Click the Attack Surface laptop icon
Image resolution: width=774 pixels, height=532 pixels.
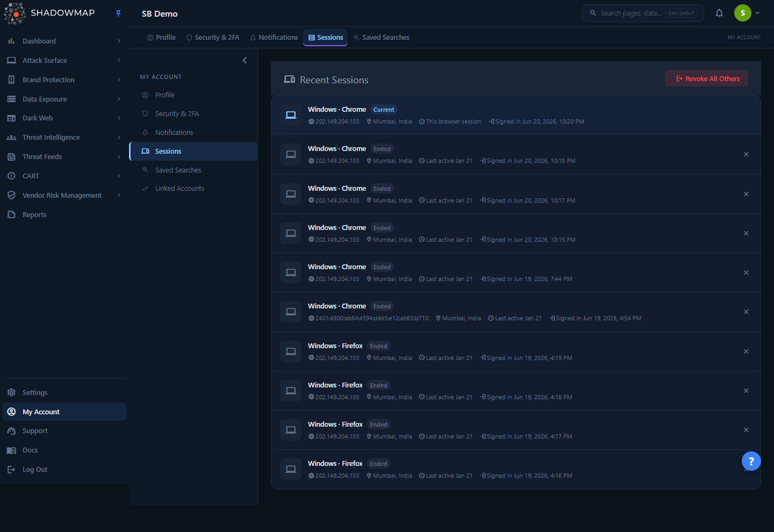11,60
